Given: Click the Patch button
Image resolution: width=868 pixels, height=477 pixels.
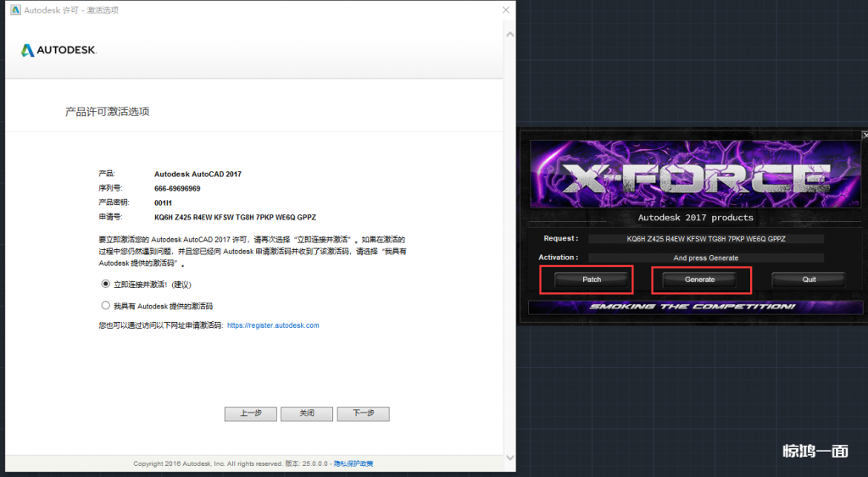Looking at the screenshot, I should [x=592, y=280].
